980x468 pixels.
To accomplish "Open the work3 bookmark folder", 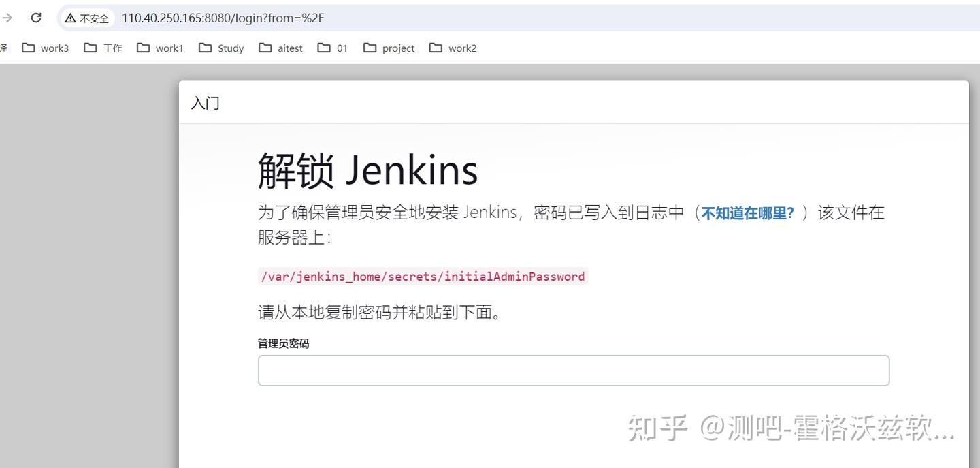I will (45, 48).
